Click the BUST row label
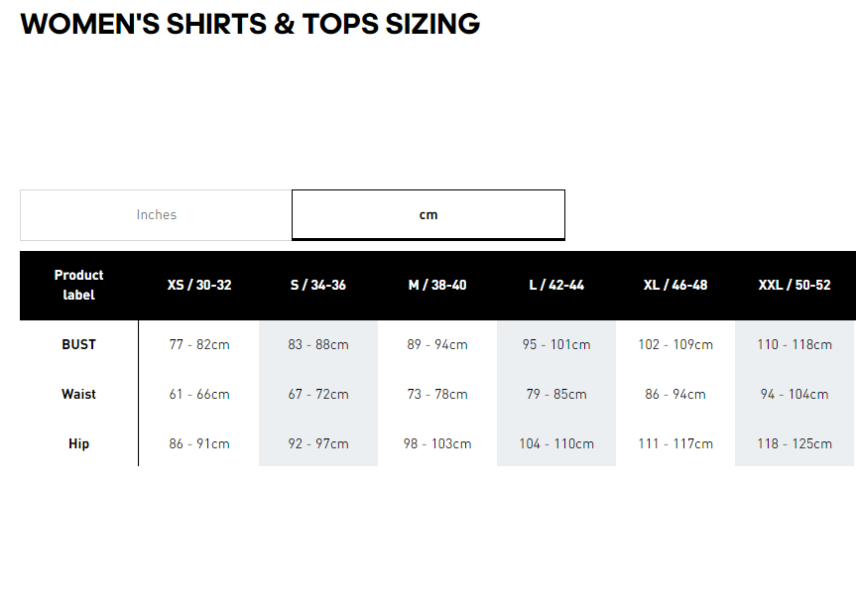 (78, 345)
